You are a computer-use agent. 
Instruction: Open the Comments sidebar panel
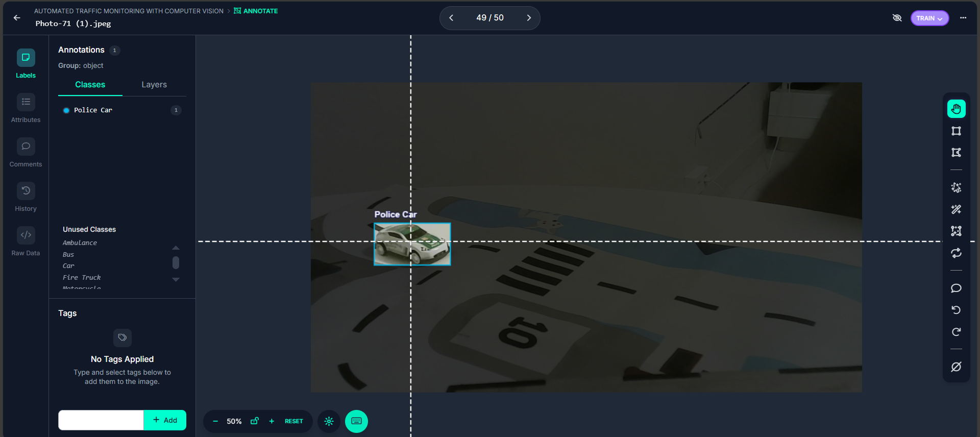[x=26, y=153]
